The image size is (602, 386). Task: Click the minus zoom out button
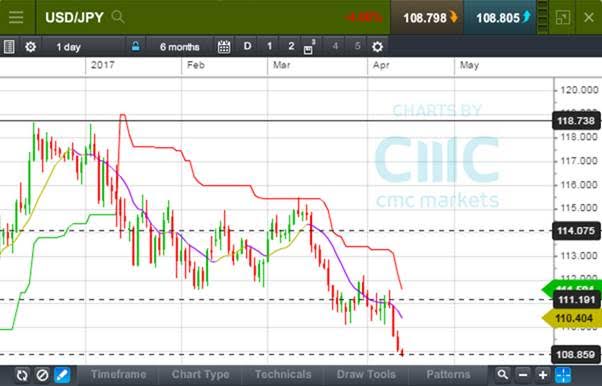coord(523,374)
